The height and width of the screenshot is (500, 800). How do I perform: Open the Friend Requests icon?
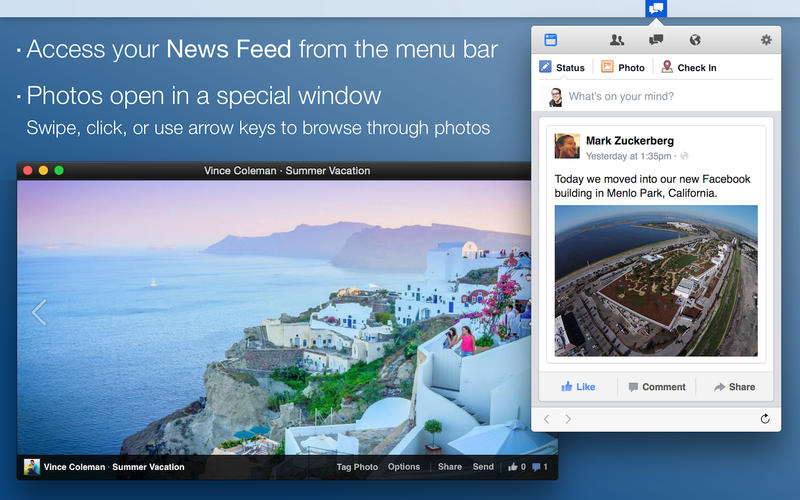pyautogui.click(x=617, y=40)
